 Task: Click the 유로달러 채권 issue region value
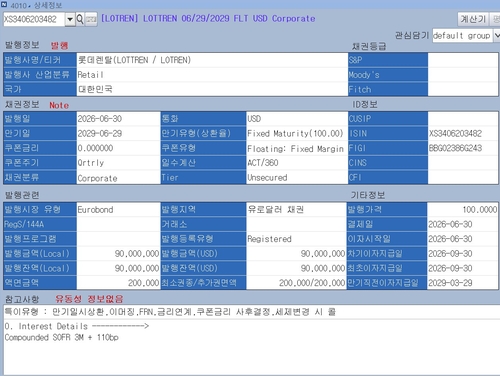(x=276, y=209)
